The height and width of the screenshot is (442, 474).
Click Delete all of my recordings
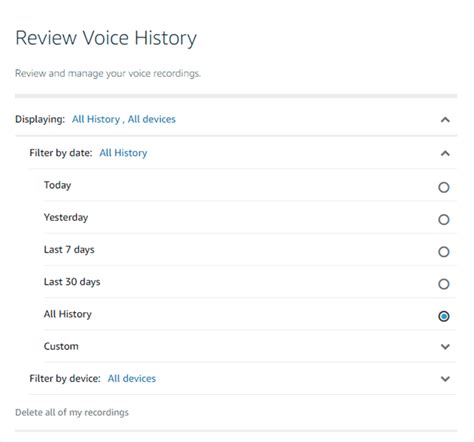pos(72,412)
